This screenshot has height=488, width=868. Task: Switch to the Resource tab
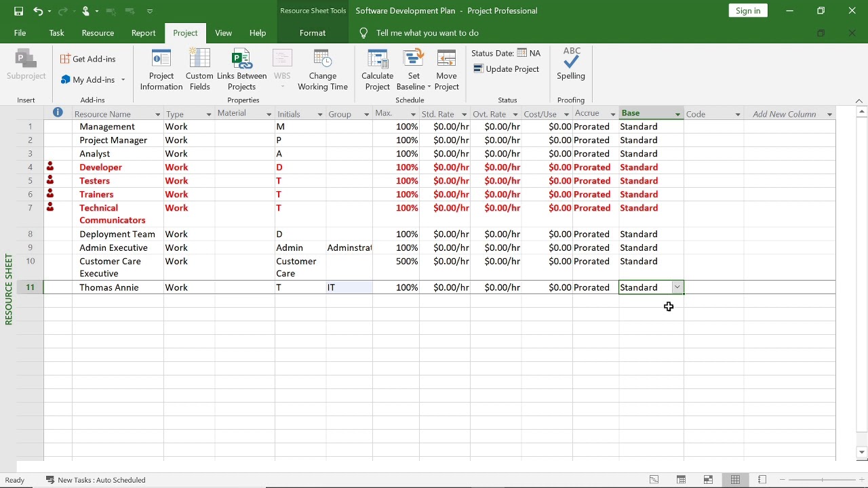coord(98,33)
